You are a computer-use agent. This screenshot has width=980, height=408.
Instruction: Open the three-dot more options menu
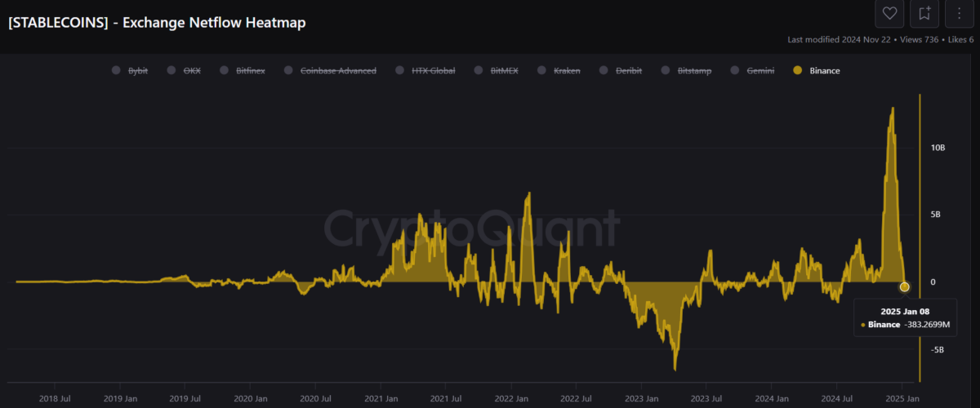coord(960,14)
